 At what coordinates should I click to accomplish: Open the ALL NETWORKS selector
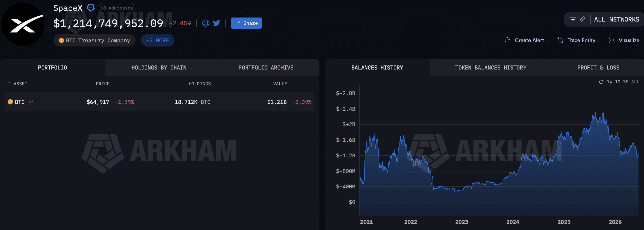click(617, 19)
